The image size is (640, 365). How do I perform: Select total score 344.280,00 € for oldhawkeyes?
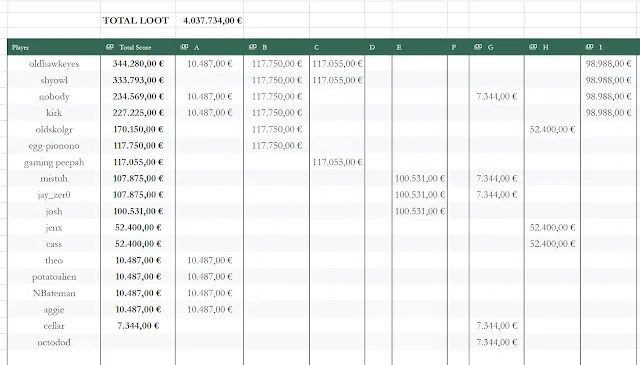138,64
